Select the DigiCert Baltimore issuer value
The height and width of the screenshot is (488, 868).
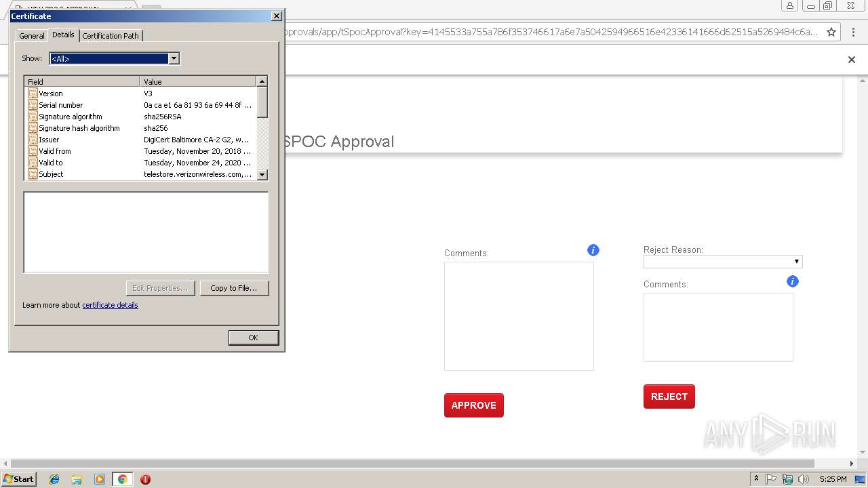[x=197, y=140]
